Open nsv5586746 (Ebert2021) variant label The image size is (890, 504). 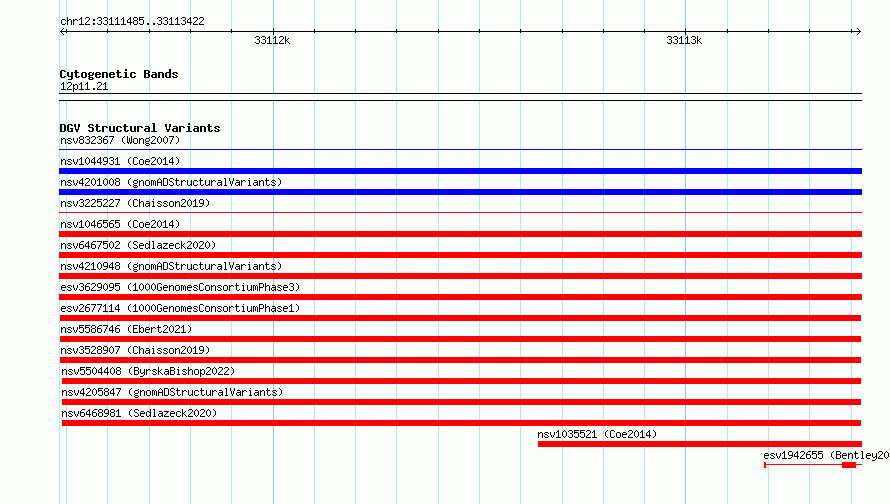(x=126, y=329)
